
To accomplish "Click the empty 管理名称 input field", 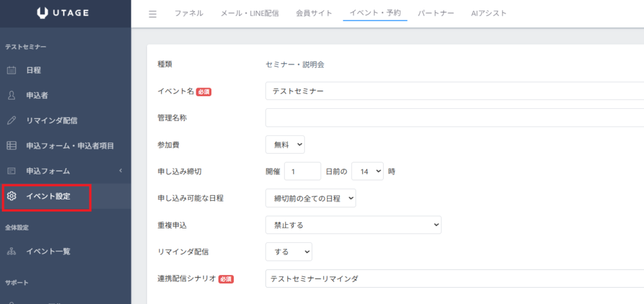I will 454,118.
